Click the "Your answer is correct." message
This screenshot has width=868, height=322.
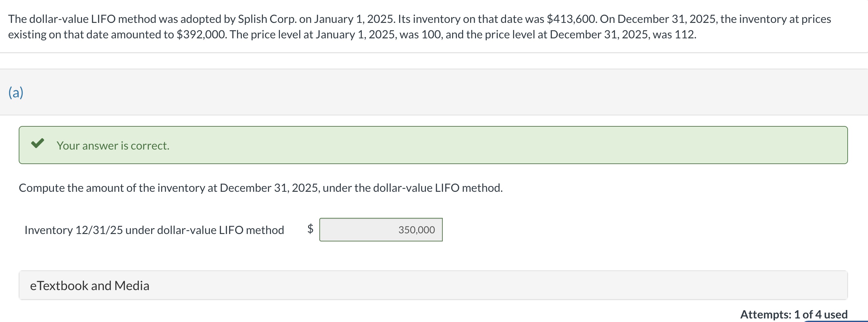pyautogui.click(x=113, y=146)
